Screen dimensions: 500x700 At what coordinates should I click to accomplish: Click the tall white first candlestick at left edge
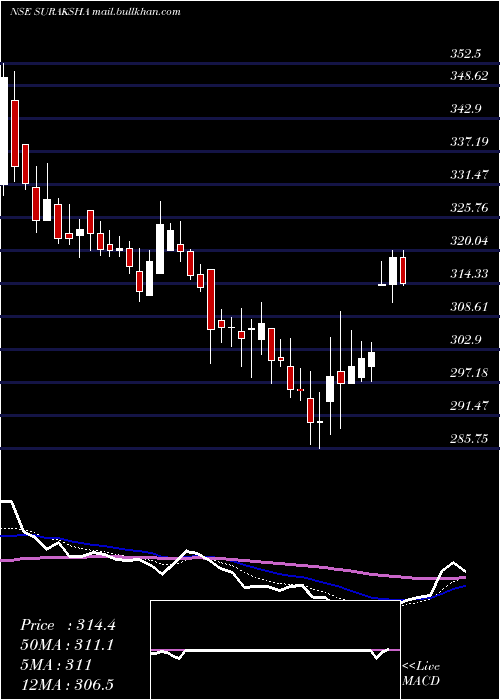pyautogui.click(x=4, y=131)
